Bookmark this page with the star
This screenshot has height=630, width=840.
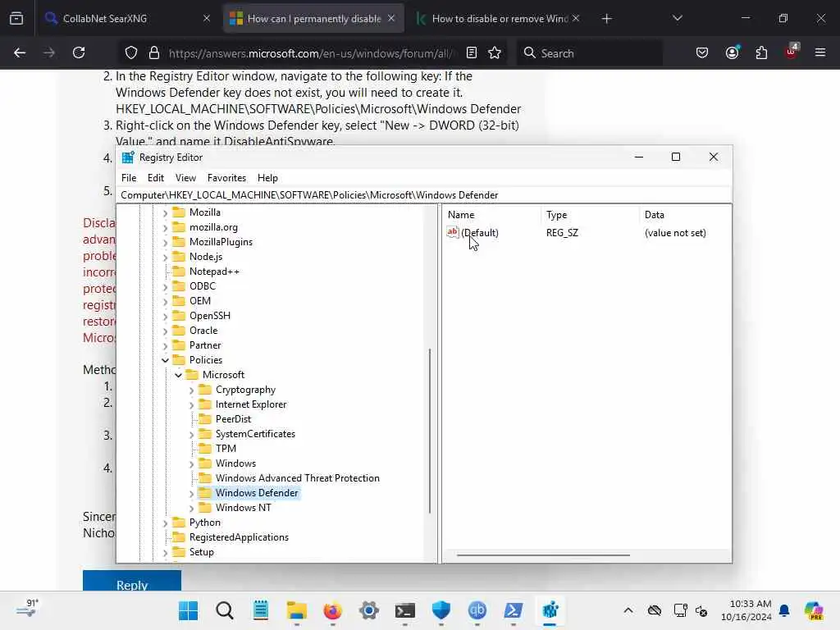495,53
